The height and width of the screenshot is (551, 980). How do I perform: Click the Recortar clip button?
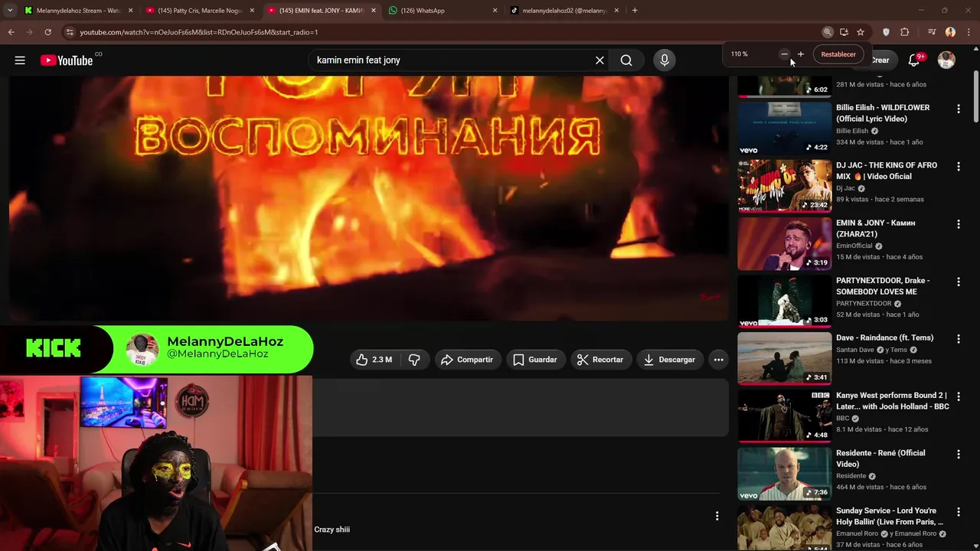[x=600, y=360]
